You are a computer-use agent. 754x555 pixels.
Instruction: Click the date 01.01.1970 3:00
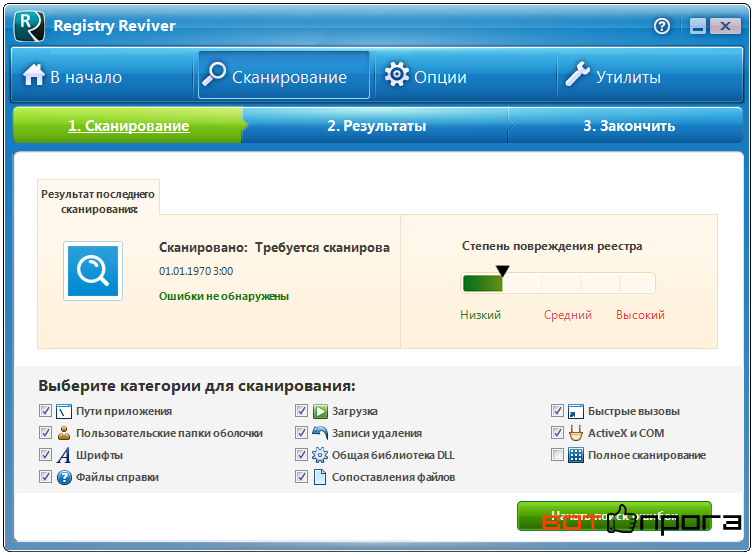pos(196,271)
